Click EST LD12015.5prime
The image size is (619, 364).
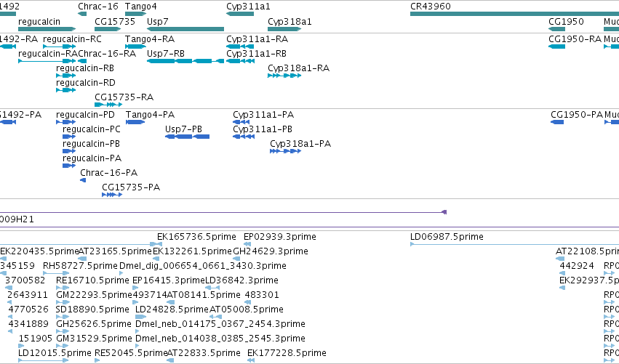(x=55, y=353)
